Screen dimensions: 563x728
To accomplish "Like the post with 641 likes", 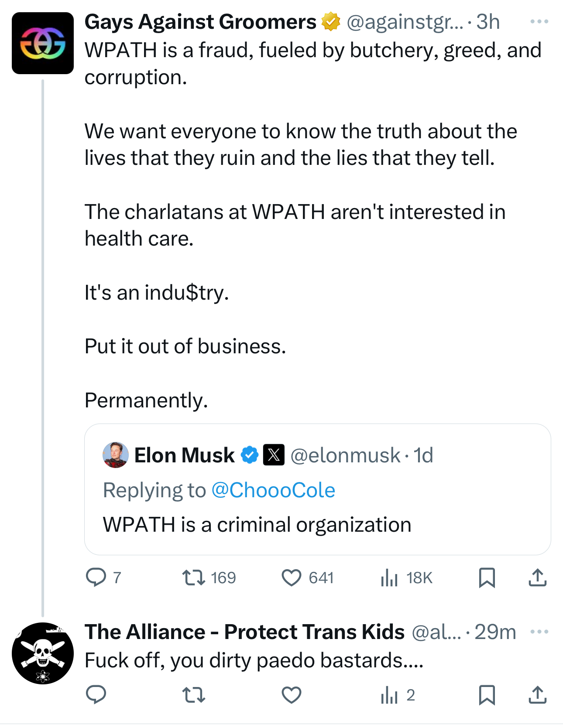I will [x=292, y=578].
